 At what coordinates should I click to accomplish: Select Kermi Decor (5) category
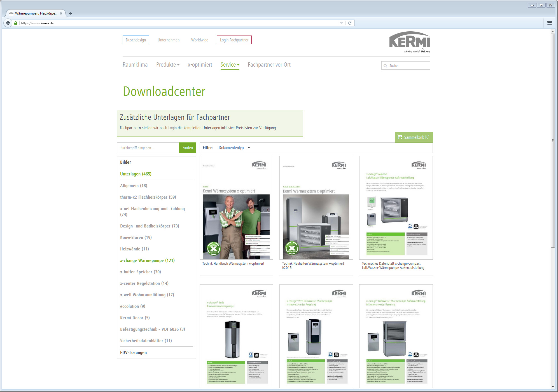135,318
